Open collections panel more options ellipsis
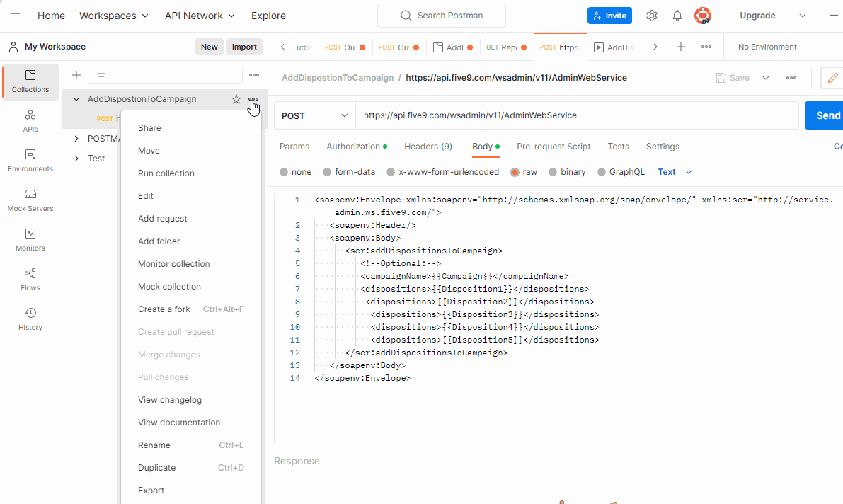843x504 pixels. tap(254, 75)
